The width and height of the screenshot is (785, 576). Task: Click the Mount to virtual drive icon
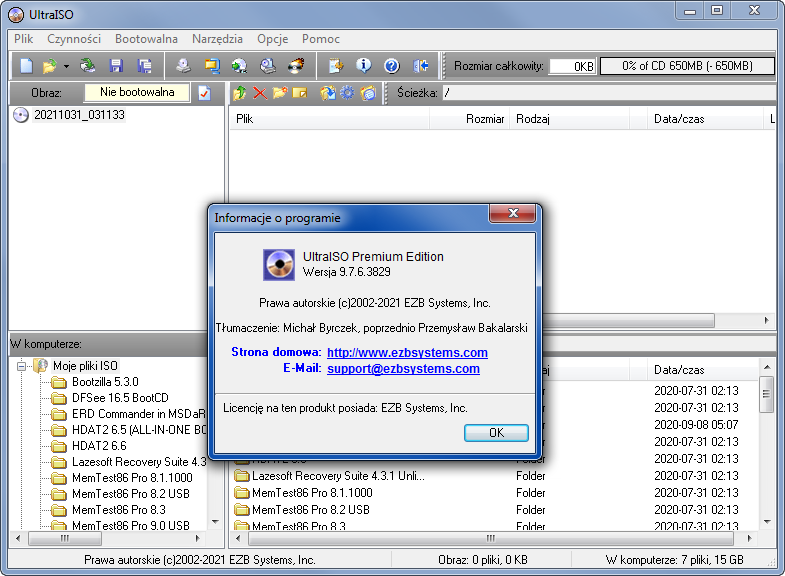[268, 66]
